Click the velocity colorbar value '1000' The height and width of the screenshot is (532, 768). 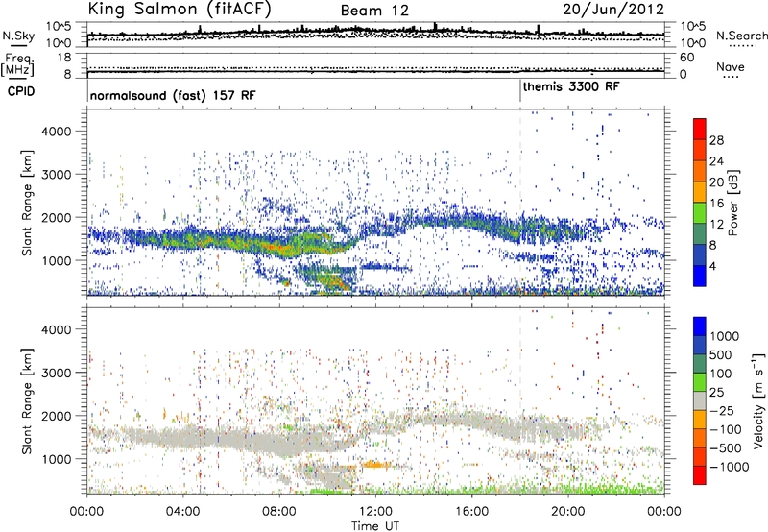pyautogui.click(x=724, y=336)
